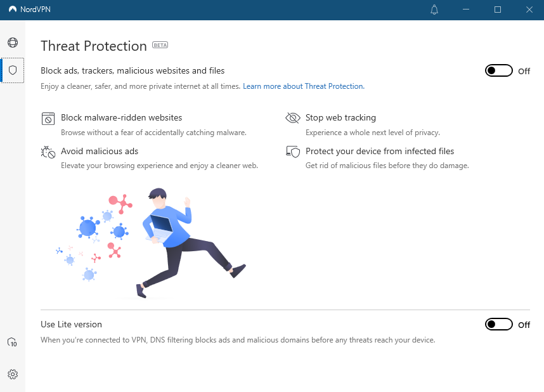This screenshot has width=544, height=392.
Task: Click the infected files shield icon
Action: (292, 152)
